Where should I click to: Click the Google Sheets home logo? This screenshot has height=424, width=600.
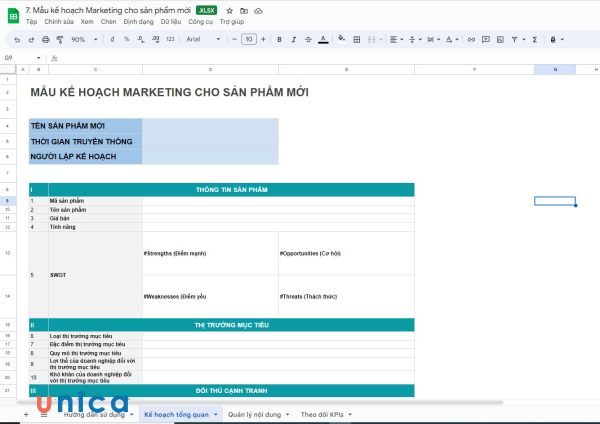coord(12,14)
